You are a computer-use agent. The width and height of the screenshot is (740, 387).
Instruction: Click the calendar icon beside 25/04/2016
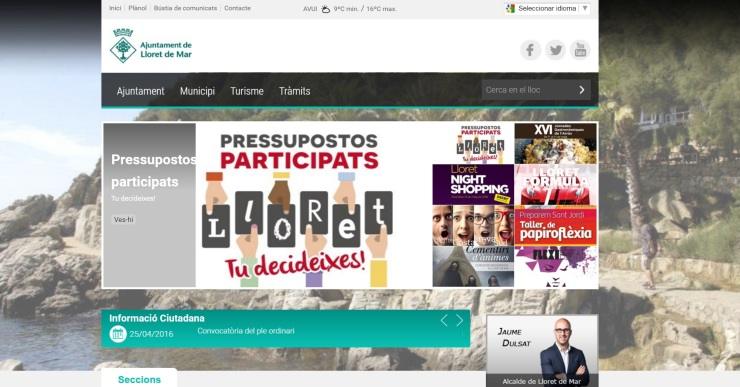[x=118, y=334]
